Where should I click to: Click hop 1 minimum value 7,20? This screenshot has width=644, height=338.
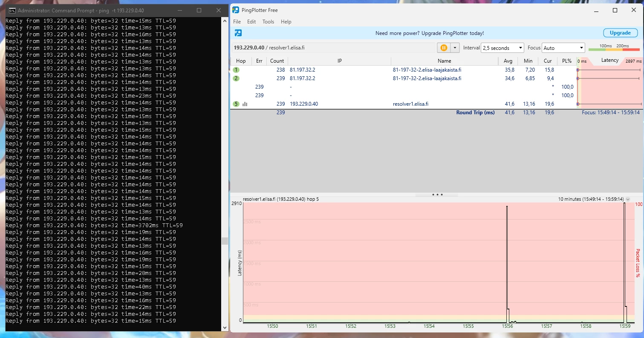pos(530,70)
